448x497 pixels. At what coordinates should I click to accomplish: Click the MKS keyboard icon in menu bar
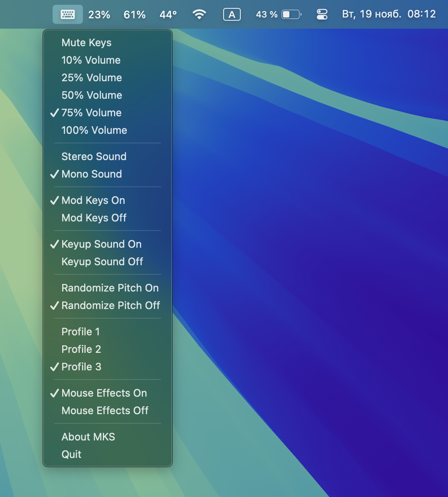point(68,15)
